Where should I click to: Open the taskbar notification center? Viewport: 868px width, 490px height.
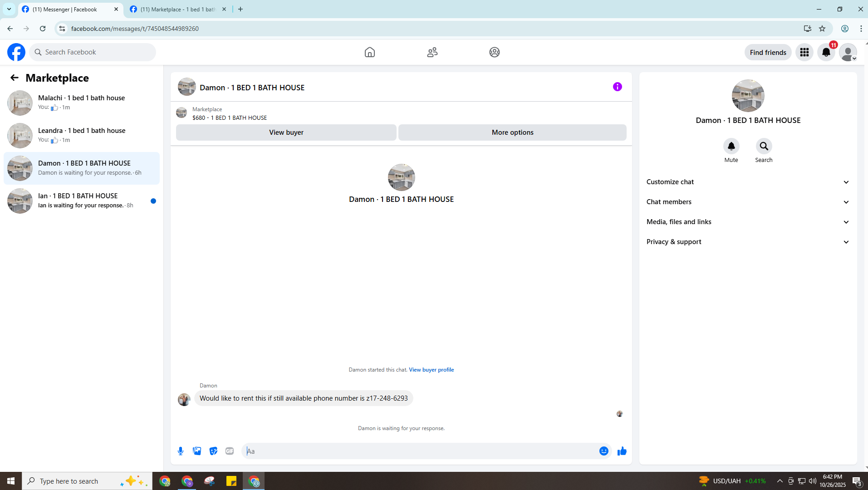click(x=857, y=481)
